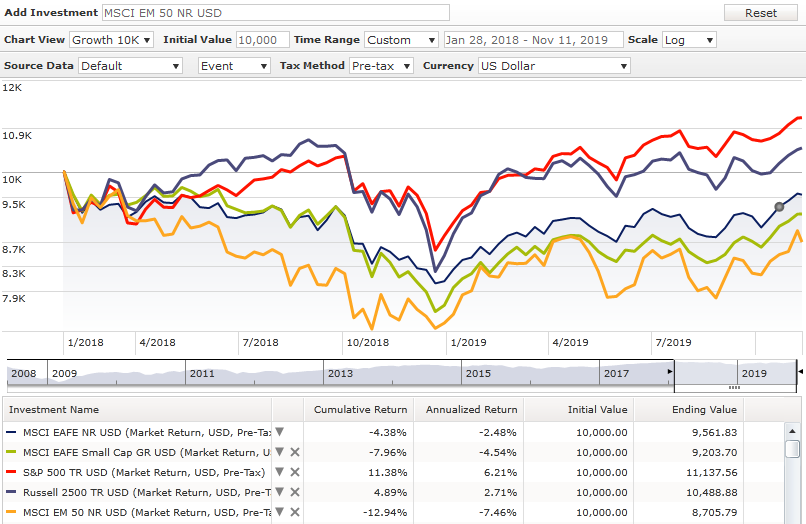Click the Initial Value input field
The height and width of the screenshot is (524, 806).
(x=262, y=40)
